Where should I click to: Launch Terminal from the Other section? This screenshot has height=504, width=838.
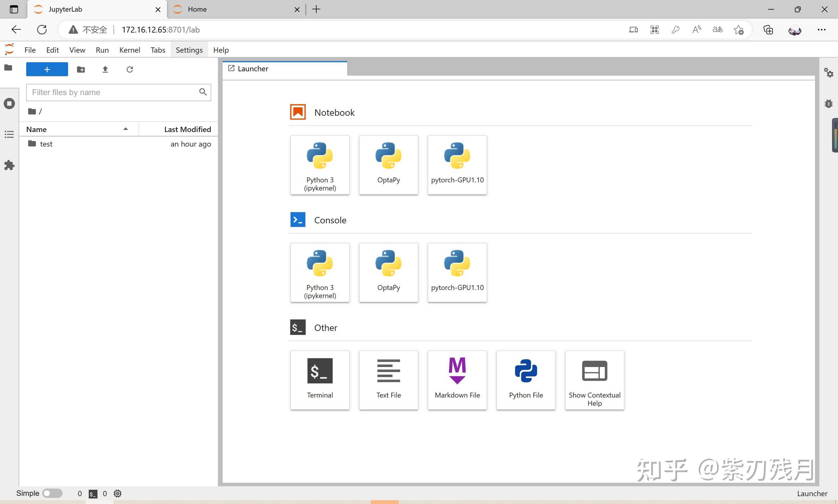tap(320, 380)
